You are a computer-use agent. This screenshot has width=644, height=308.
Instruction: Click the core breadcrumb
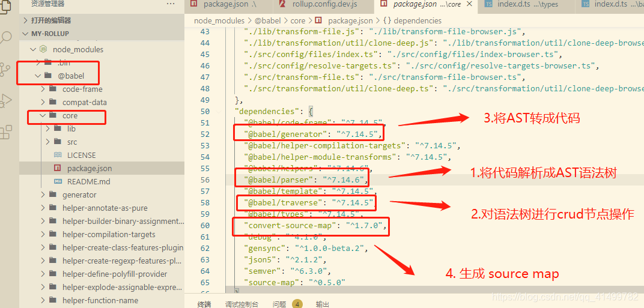click(x=298, y=20)
